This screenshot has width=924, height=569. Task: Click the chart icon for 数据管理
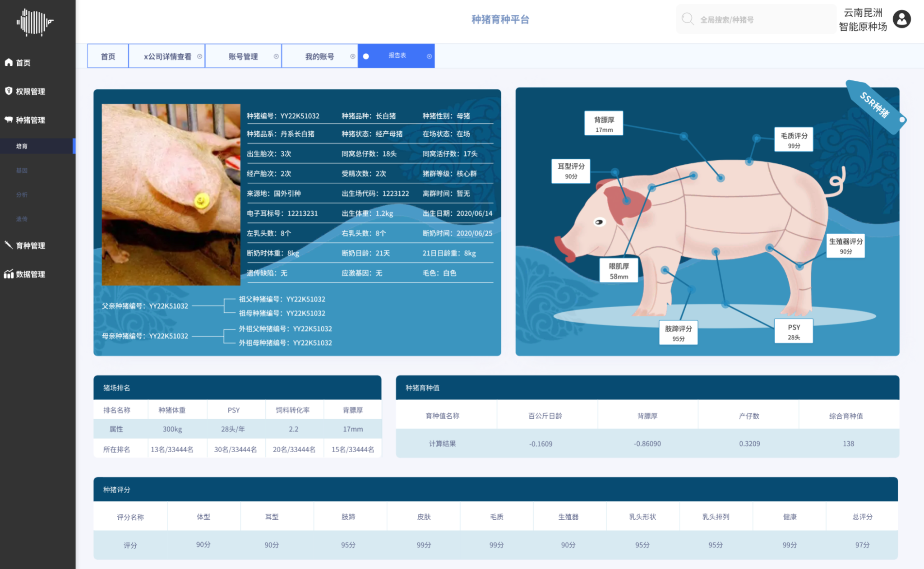point(9,274)
